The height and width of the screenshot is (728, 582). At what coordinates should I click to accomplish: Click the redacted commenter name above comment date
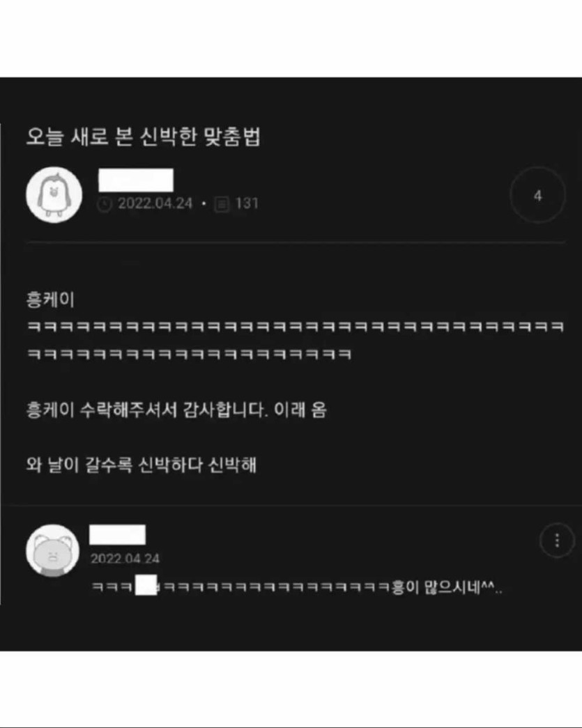pyautogui.click(x=118, y=535)
